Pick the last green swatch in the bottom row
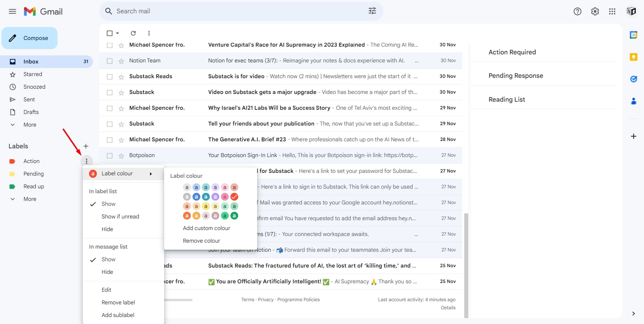 234,216
